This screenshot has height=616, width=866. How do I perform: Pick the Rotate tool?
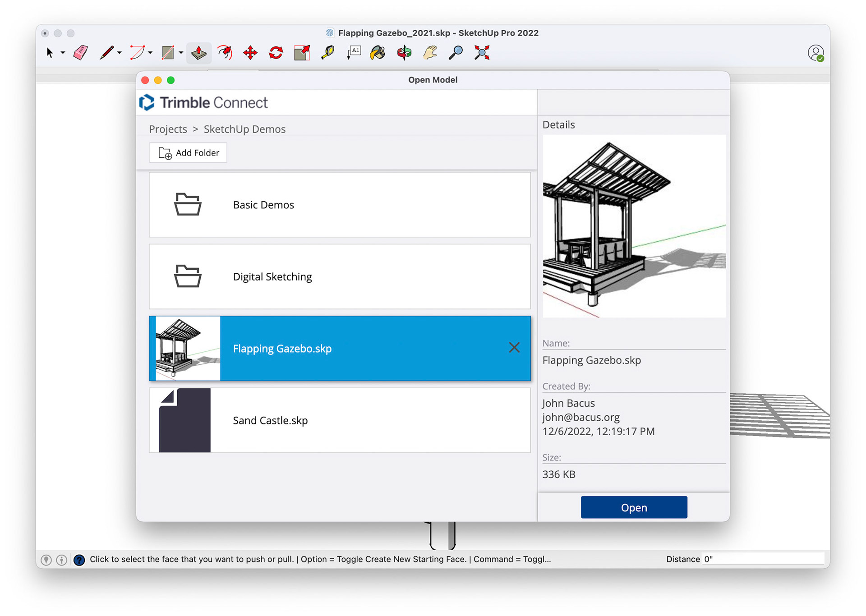276,53
